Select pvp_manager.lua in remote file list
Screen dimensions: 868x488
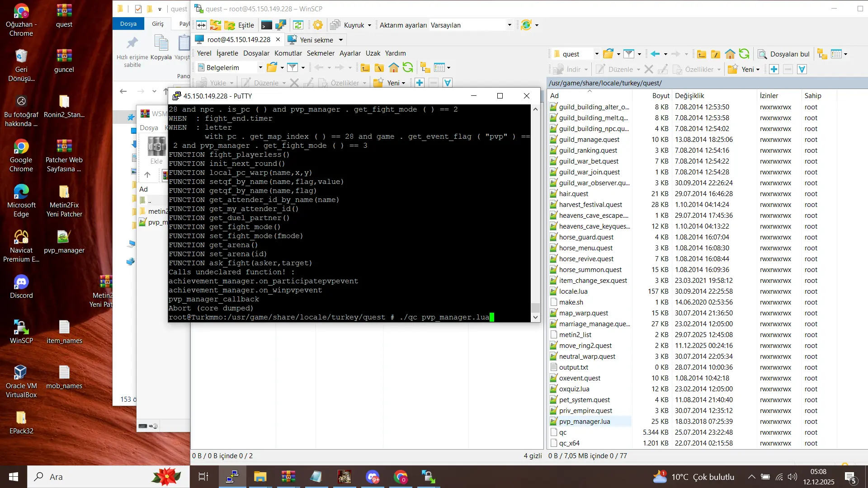584,422
